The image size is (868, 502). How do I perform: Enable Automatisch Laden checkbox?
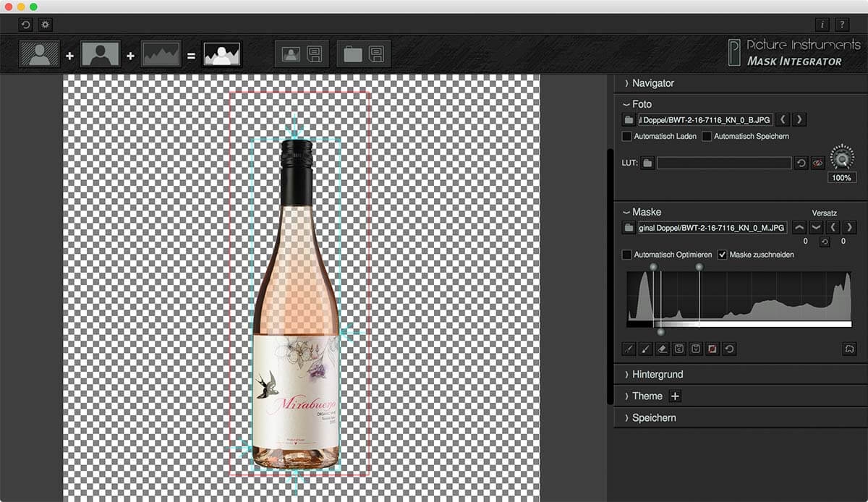tap(626, 136)
